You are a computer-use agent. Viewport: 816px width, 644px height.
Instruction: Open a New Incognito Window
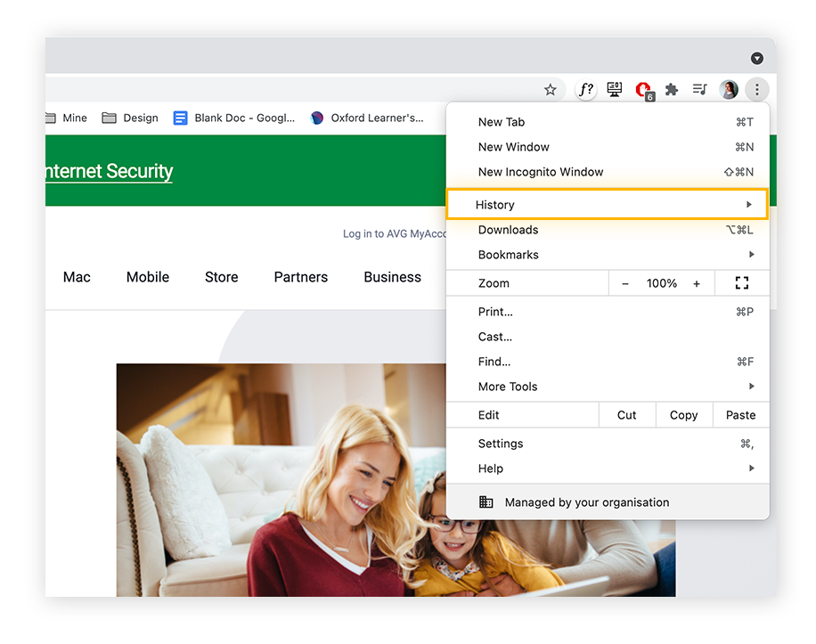606,172
